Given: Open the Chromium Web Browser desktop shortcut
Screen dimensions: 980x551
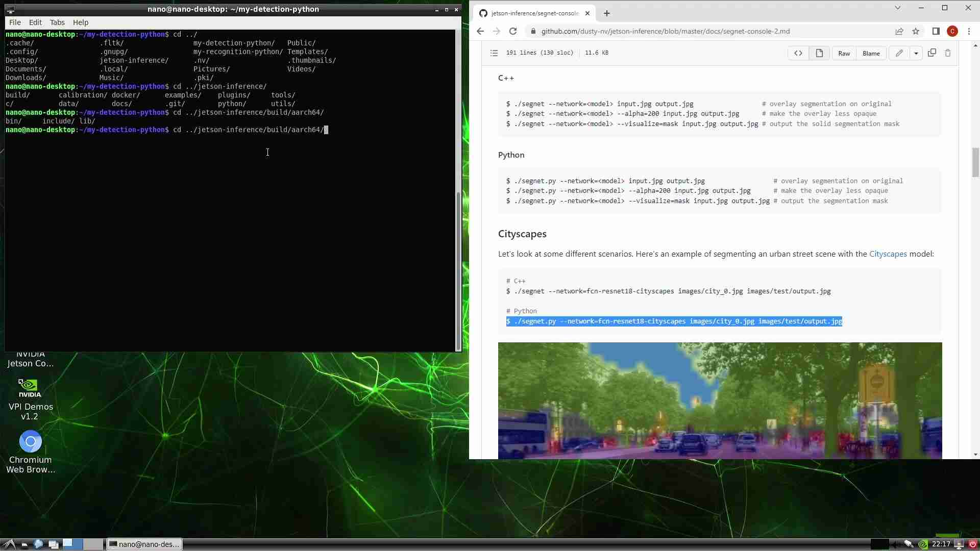Looking at the screenshot, I should click(31, 442).
